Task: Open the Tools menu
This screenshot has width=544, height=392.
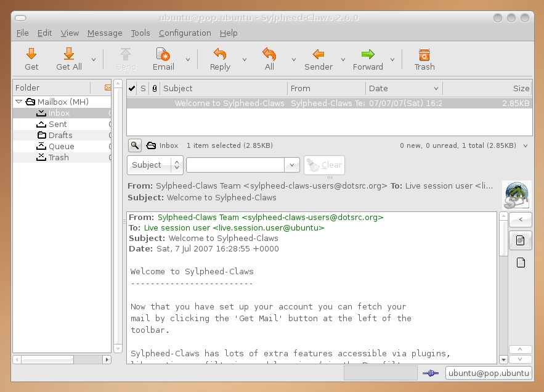Action: pos(140,33)
